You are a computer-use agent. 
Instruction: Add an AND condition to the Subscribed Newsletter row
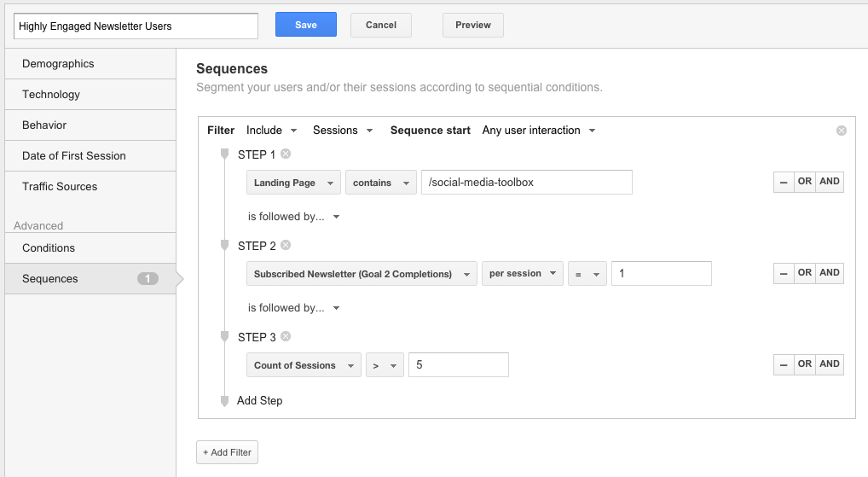point(830,273)
